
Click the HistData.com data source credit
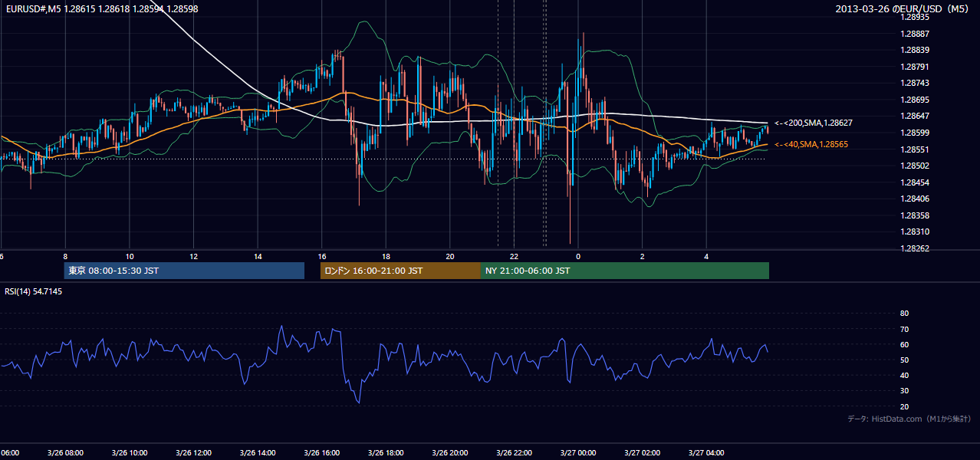point(909,419)
